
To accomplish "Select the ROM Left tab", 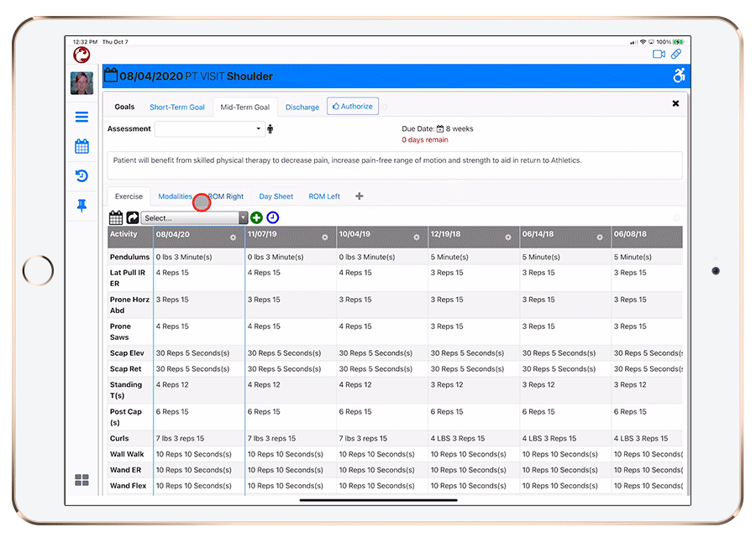I will click(324, 196).
